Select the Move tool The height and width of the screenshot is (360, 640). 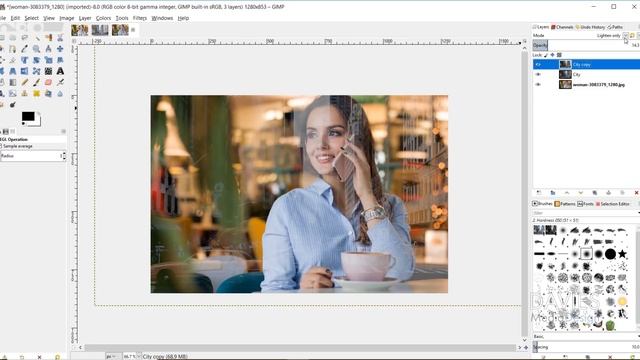[x=60, y=49]
